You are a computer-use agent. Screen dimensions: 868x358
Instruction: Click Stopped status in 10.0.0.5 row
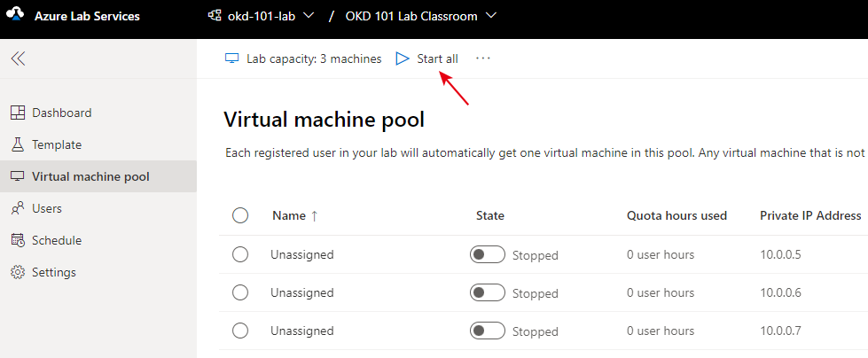click(x=536, y=255)
